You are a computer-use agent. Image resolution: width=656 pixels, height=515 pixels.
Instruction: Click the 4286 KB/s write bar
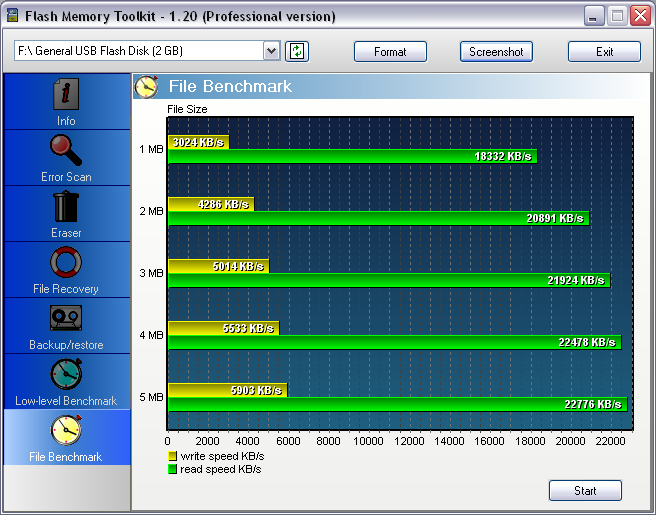[211, 204]
